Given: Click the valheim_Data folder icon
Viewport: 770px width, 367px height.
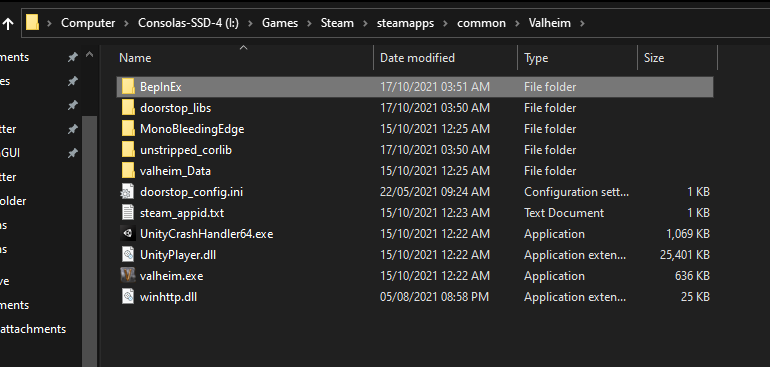Looking at the screenshot, I should [x=128, y=171].
